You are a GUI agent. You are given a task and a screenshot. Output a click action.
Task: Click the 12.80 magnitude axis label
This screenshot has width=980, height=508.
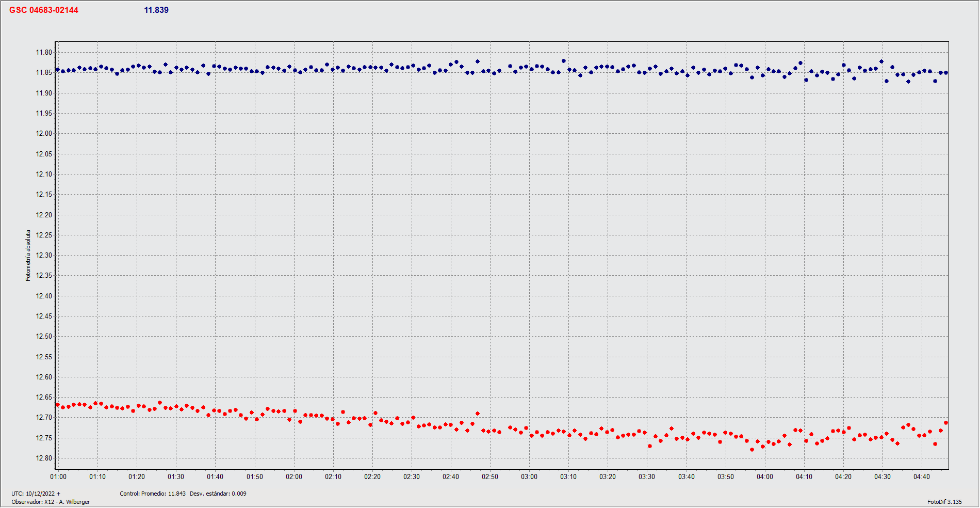(x=44, y=458)
